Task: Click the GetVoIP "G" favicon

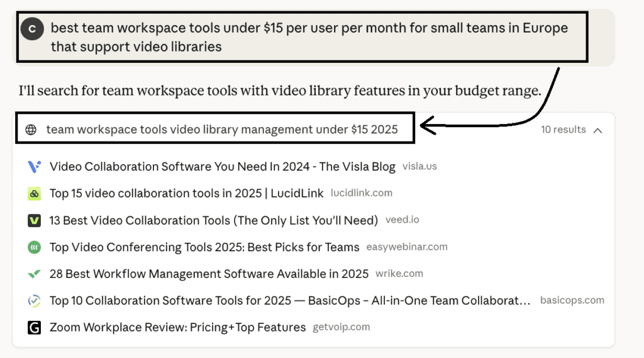Action: click(x=35, y=328)
